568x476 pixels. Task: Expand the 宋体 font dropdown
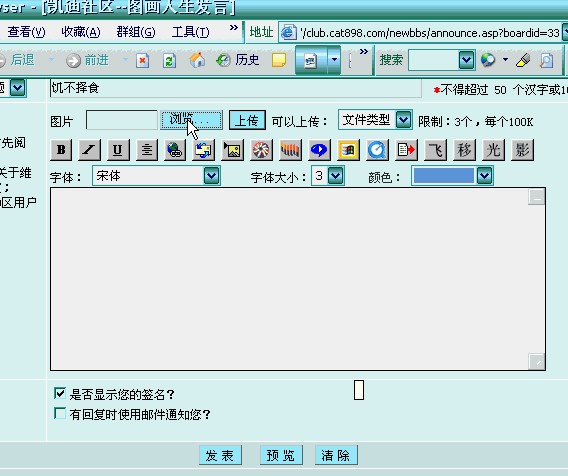pos(212,176)
